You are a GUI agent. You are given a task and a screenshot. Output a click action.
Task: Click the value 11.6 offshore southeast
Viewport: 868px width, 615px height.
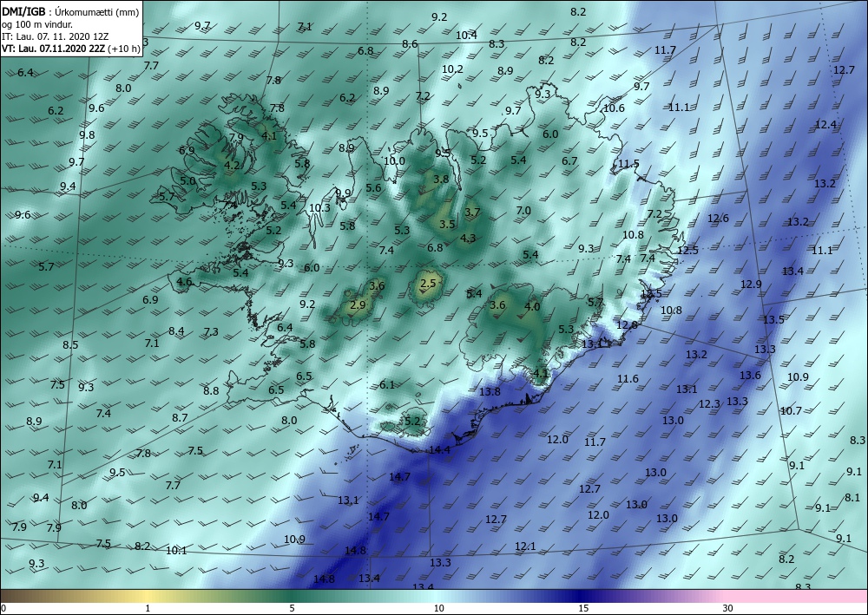pos(628,379)
